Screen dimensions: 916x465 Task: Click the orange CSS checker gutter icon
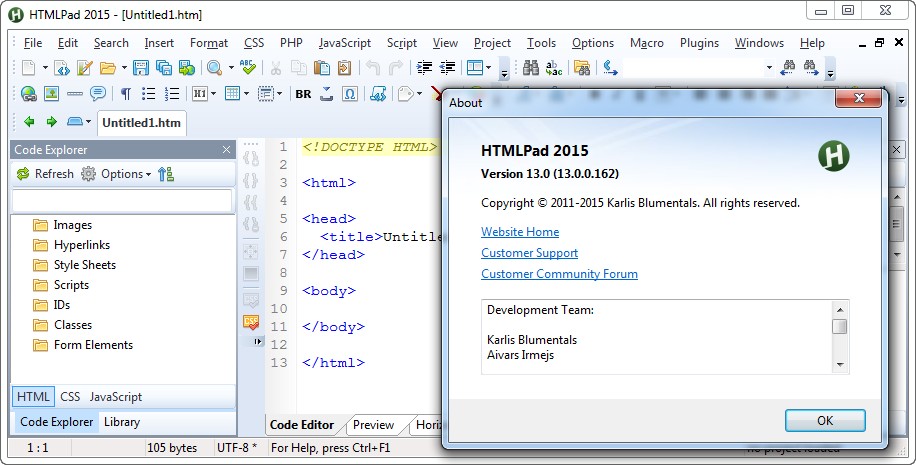pos(251,322)
